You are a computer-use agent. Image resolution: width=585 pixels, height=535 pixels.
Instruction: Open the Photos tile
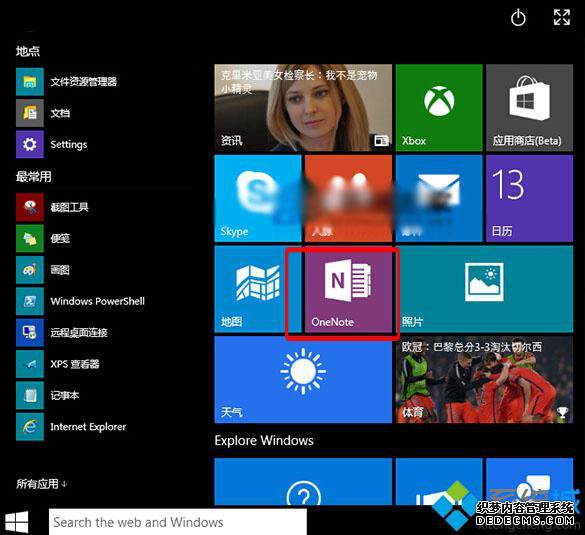point(484,289)
